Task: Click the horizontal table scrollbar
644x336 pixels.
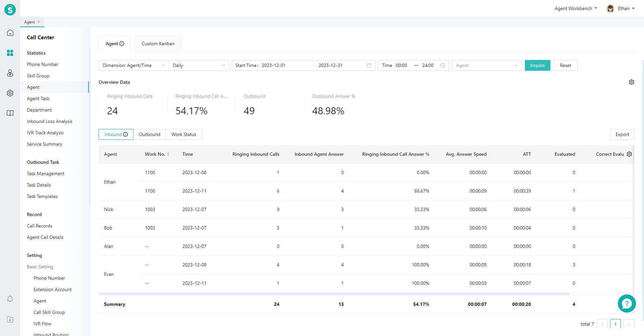Action: 334,293
